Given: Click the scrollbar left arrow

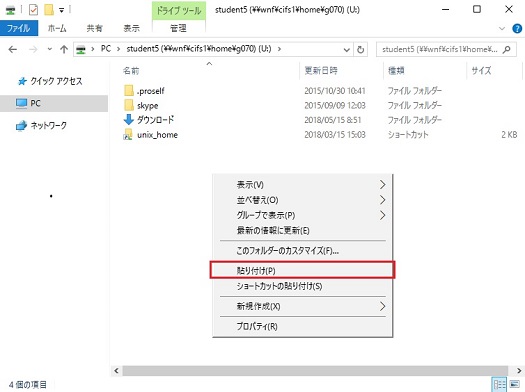Looking at the screenshot, I should click(x=116, y=371).
